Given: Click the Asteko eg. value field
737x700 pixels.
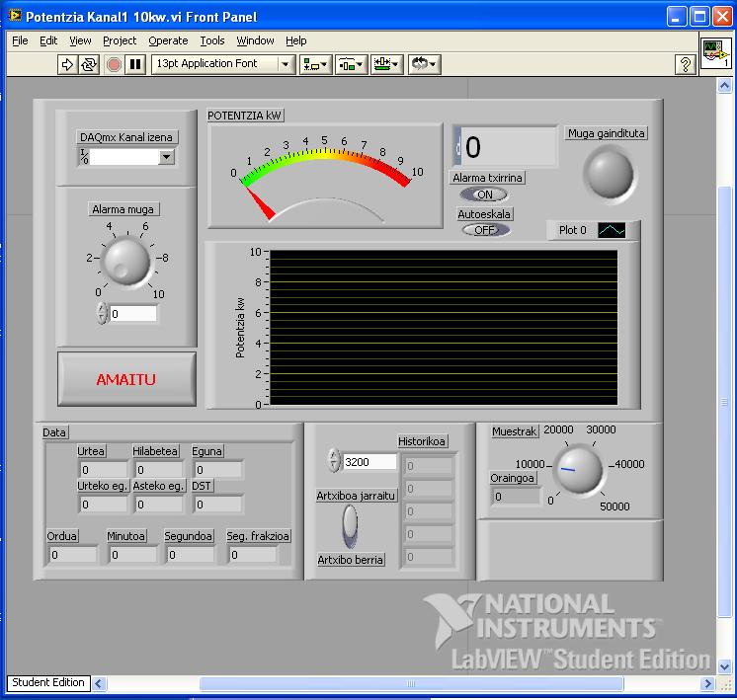Looking at the screenshot, I should tap(159, 505).
